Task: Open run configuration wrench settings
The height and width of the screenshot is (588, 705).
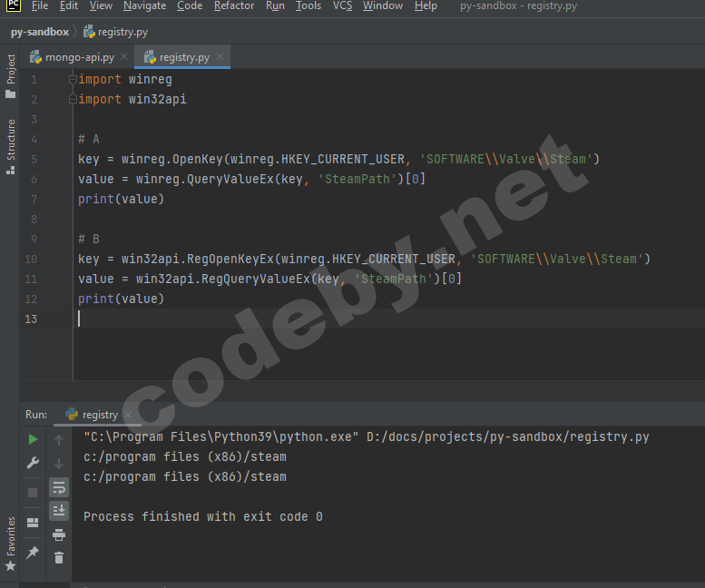Action: click(x=33, y=464)
